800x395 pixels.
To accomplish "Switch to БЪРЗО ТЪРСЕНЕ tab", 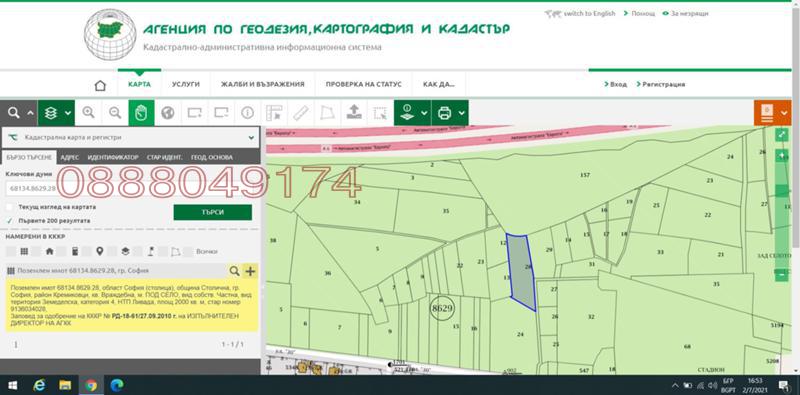I will click(x=28, y=157).
